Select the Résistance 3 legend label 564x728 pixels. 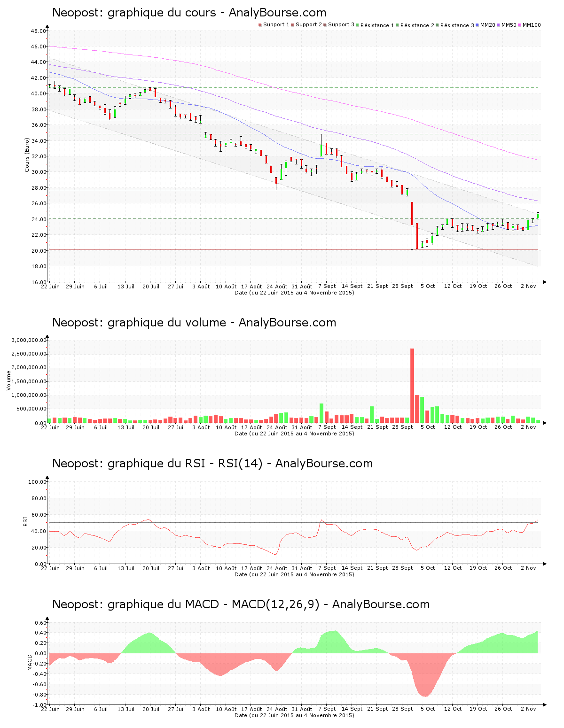click(x=457, y=25)
